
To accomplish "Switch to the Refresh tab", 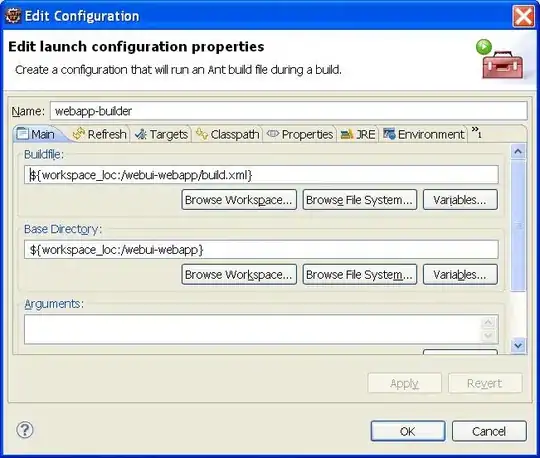I will 100,134.
